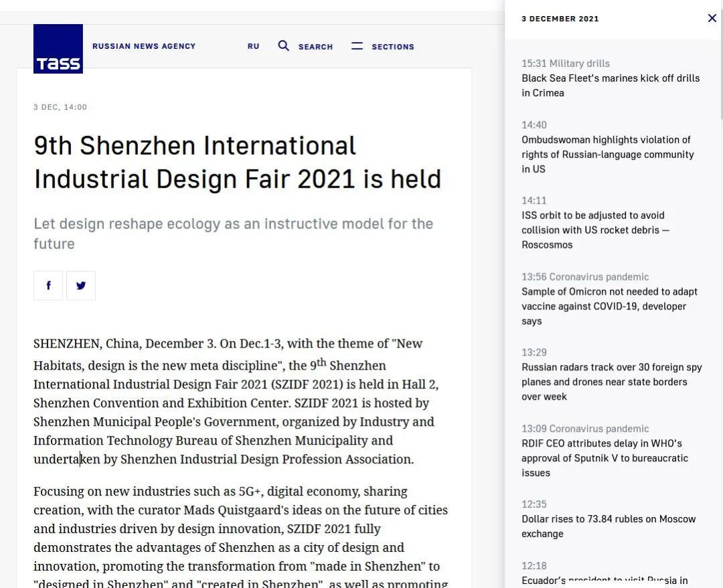The width and height of the screenshot is (723, 588).
Task: Click the 14:11 timestamp in feed
Action: 534,201
